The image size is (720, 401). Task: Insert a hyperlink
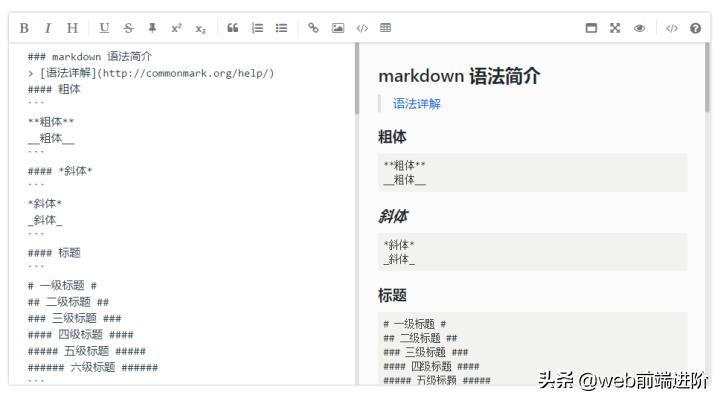313,28
